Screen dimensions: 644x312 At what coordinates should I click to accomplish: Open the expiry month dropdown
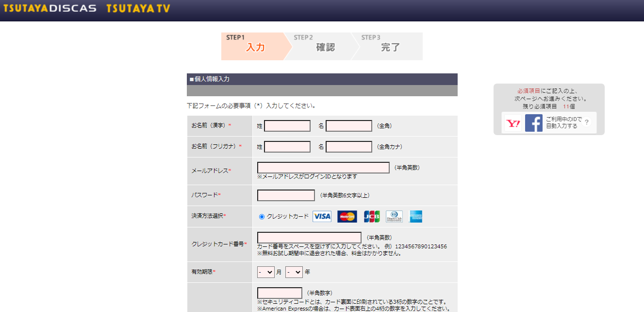tap(266, 272)
